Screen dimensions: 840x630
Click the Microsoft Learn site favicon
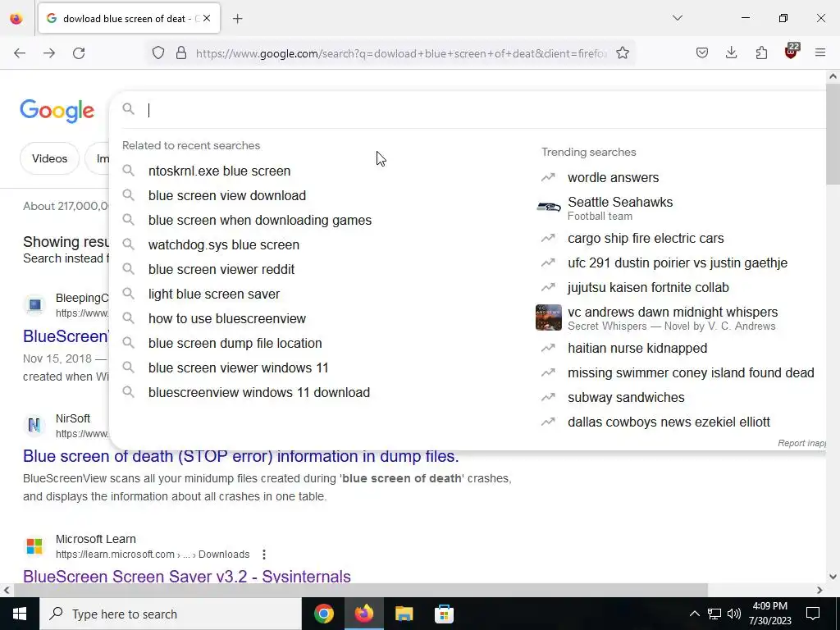tap(34, 546)
